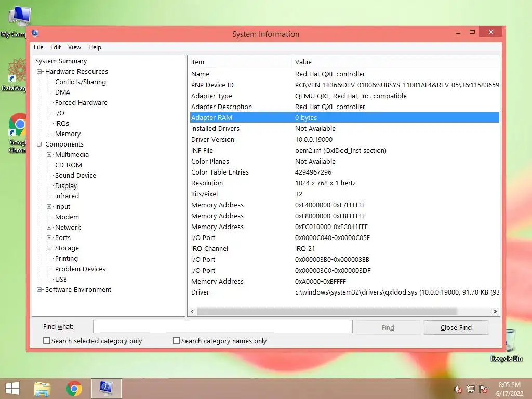Select Sound Device tree item

click(75, 176)
